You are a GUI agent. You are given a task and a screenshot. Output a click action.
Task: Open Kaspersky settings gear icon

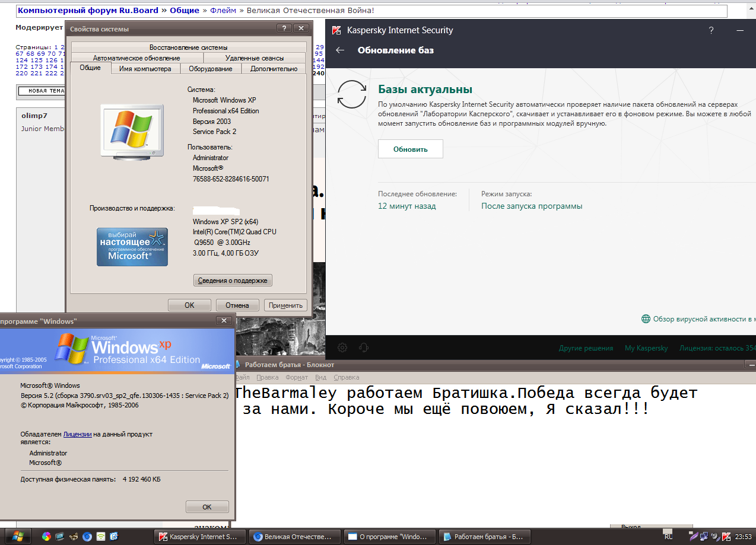click(342, 348)
